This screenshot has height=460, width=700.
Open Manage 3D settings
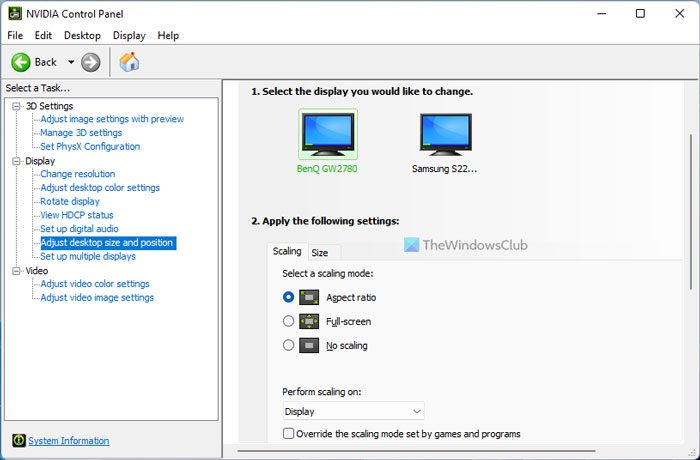point(81,133)
